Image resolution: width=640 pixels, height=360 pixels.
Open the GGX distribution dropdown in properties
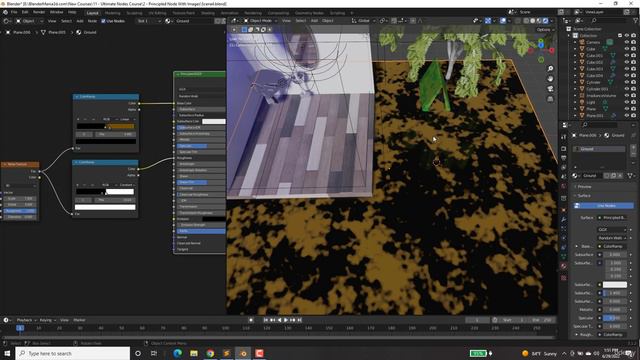(611, 230)
